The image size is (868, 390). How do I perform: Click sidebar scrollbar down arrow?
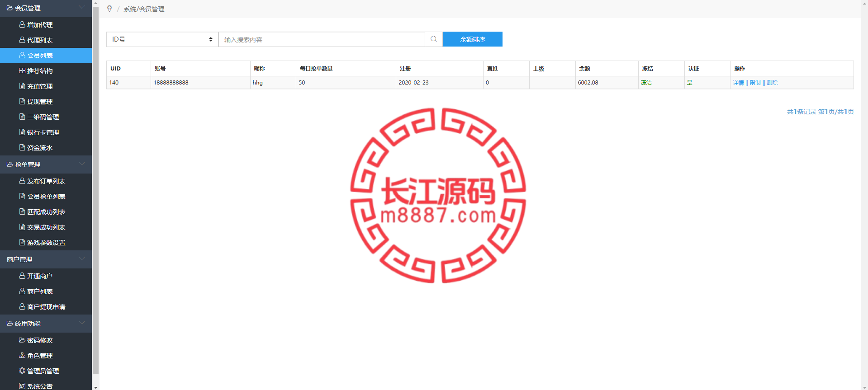pyautogui.click(x=95, y=387)
